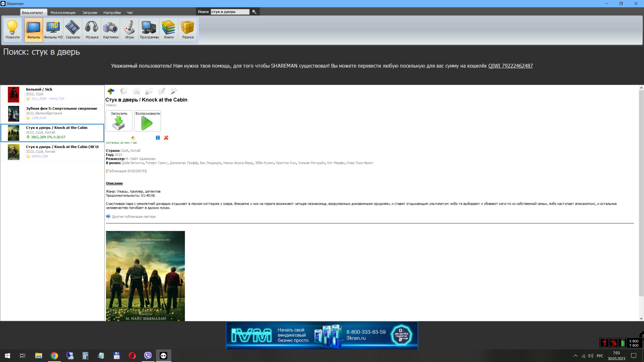The width and height of the screenshot is (644, 362).
Task: Click the Описание heading
Action: [x=114, y=183]
